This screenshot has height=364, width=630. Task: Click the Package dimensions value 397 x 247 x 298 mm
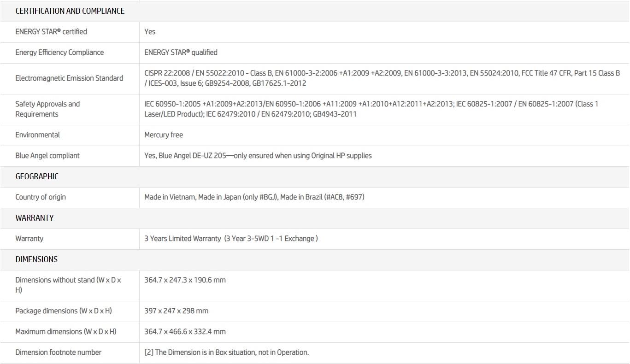point(176,311)
